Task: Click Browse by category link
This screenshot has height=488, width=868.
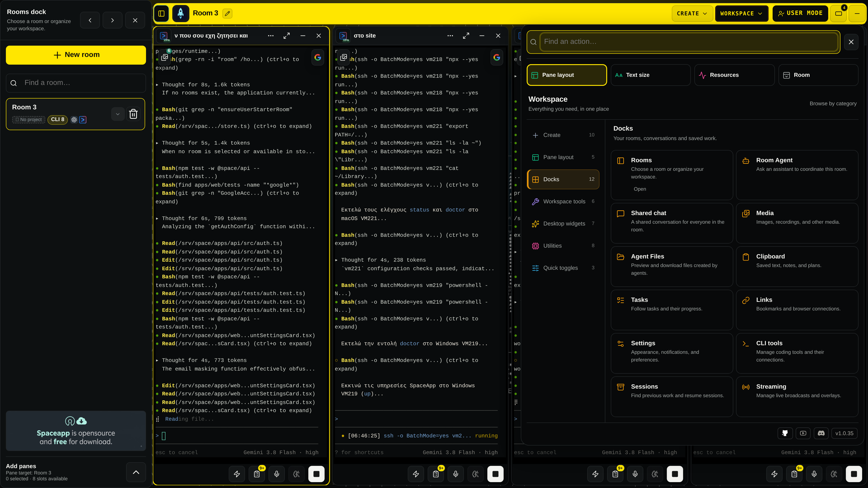Action: pos(833,103)
